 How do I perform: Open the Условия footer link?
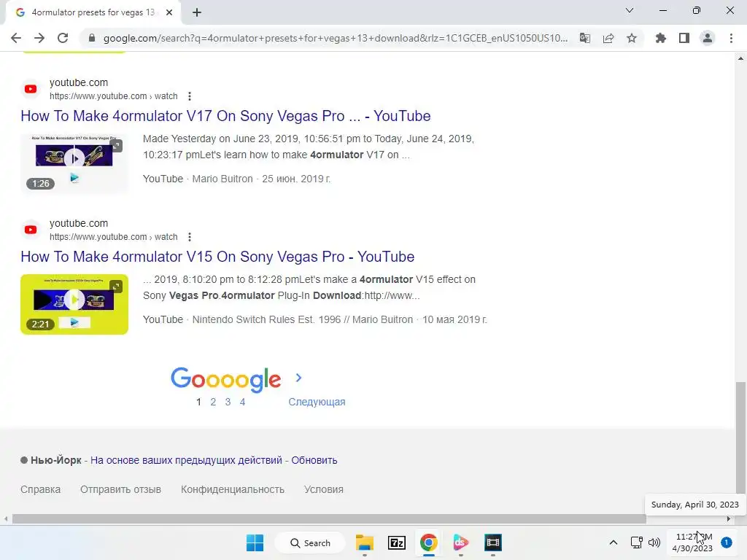pyautogui.click(x=324, y=489)
